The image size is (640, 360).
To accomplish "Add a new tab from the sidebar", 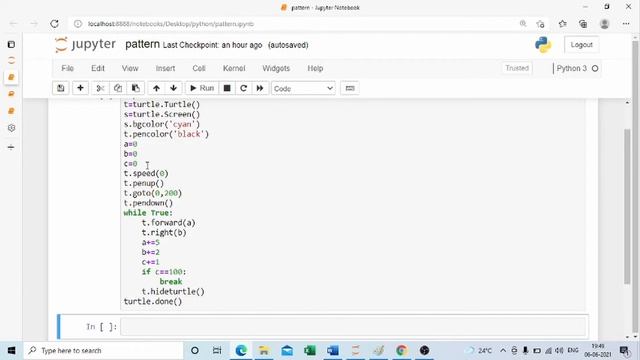I will [11, 147].
